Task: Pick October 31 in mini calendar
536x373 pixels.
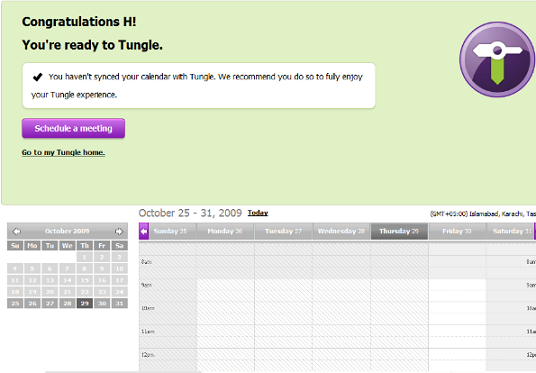Action: pos(119,303)
